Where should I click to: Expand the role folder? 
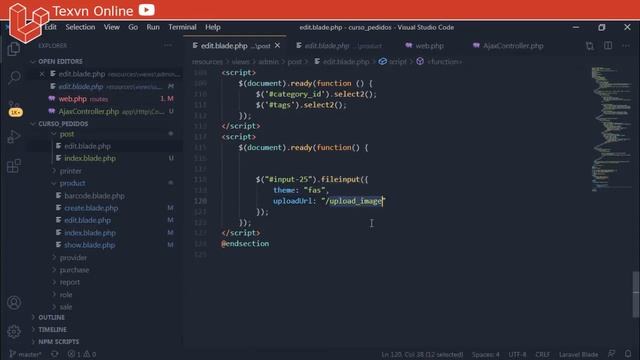point(66,294)
